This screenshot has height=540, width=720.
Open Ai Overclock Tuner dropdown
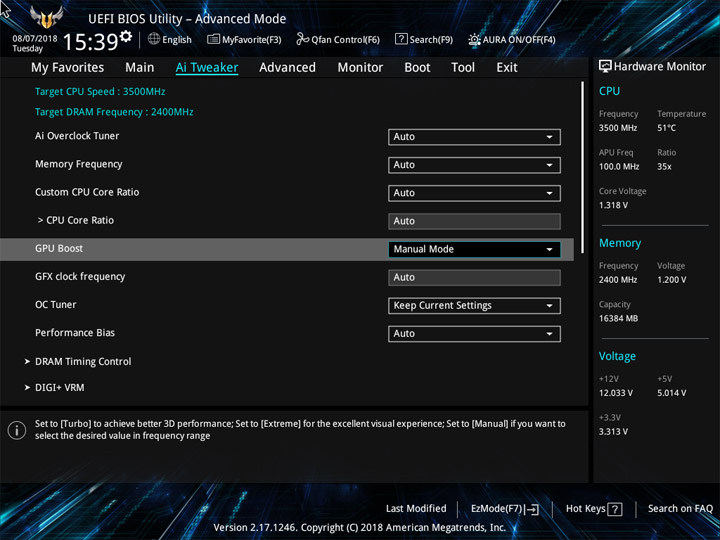tap(474, 137)
